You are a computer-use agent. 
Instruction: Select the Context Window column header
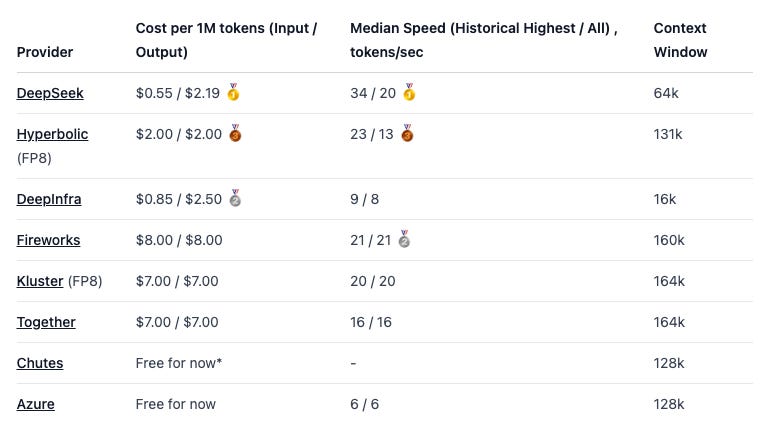tap(680, 40)
